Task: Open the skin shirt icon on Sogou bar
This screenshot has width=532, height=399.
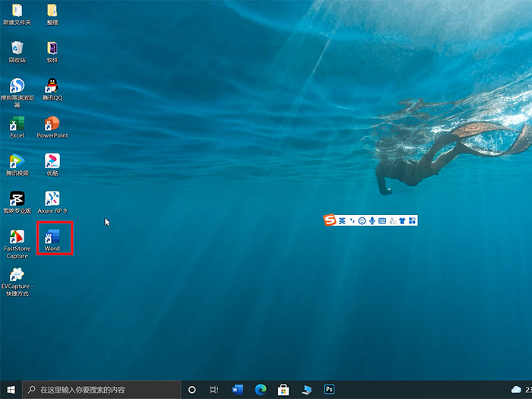Action: pyautogui.click(x=402, y=221)
